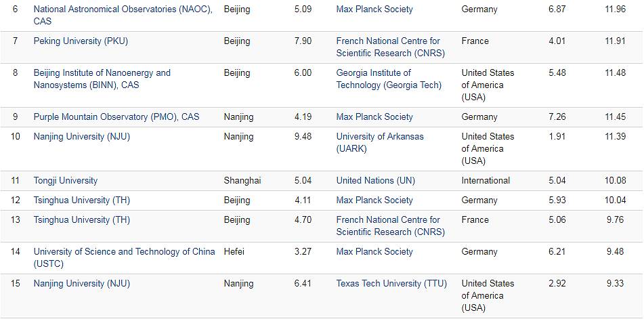
Task: Open National Astronomical Observatories (NAOC) link
Action: 123,9
